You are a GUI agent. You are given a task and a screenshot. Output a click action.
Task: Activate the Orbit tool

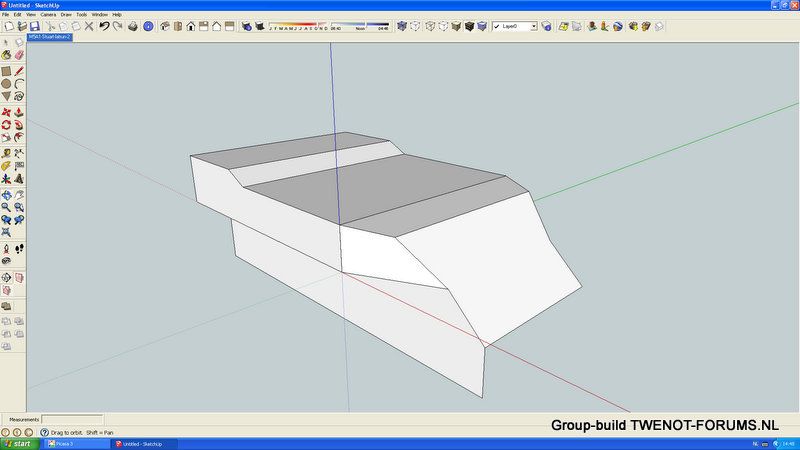[x=6, y=195]
